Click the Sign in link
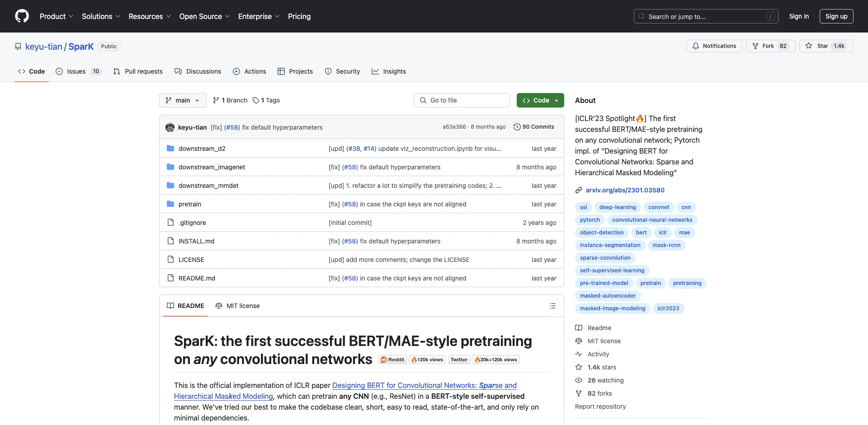 point(799,16)
